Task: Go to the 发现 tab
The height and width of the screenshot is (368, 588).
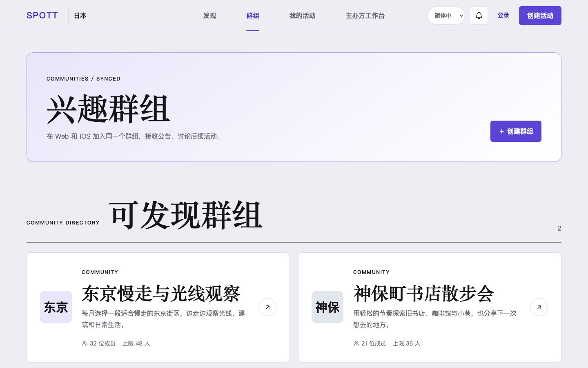Action: tap(209, 16)
